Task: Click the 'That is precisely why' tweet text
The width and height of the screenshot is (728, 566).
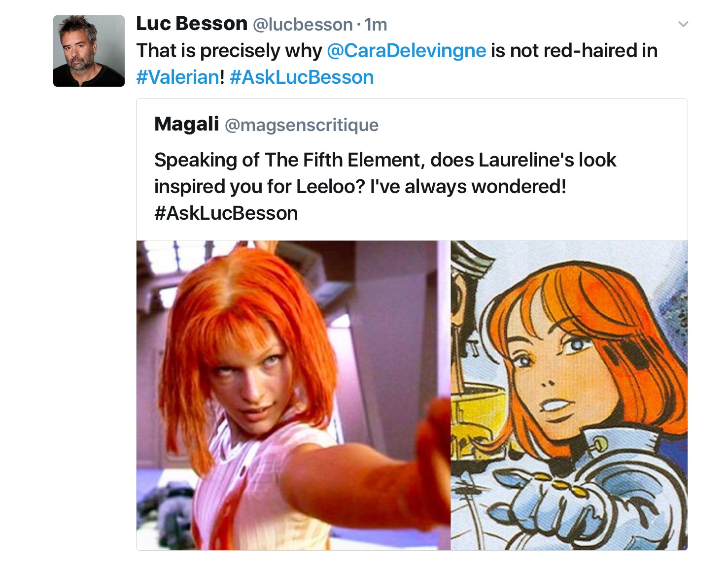Action: 229,51
